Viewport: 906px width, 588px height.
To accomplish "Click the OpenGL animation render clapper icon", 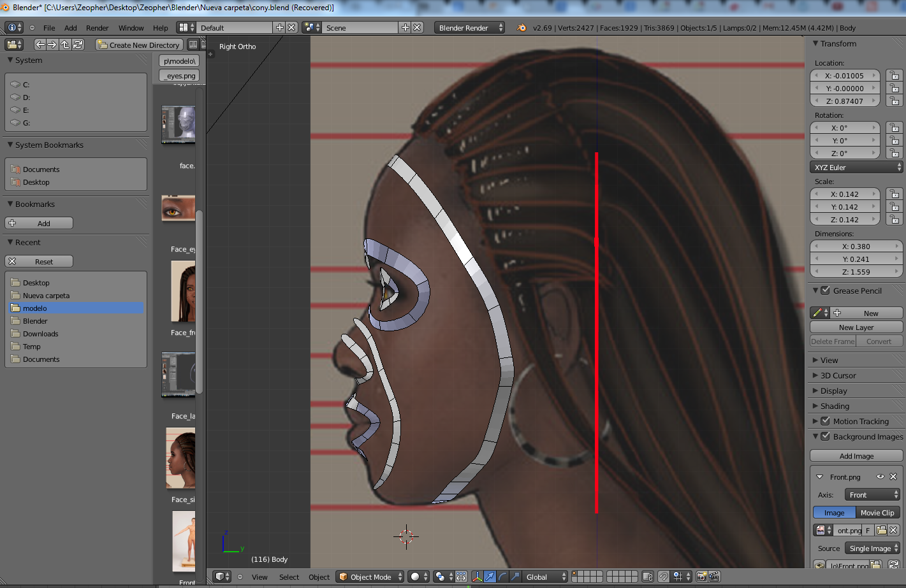I will (x=714, y=577).
